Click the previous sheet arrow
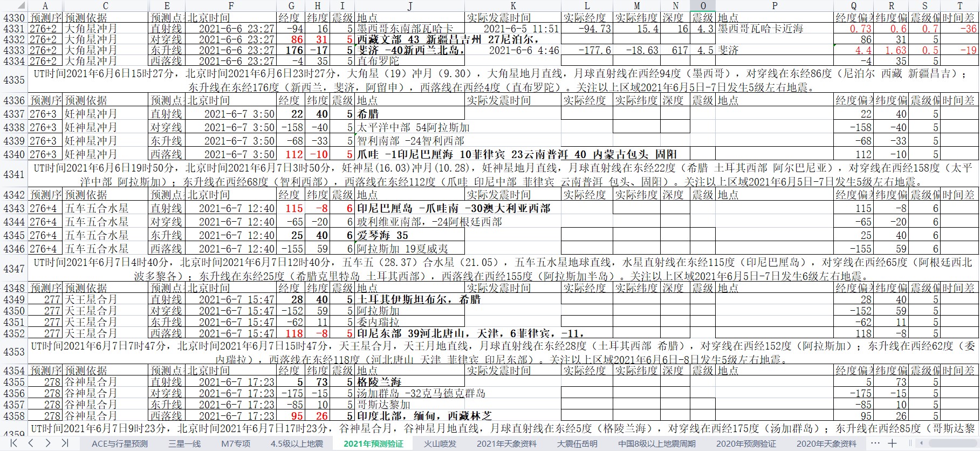This screenshot has width=980, height=451. pos(31,443)
